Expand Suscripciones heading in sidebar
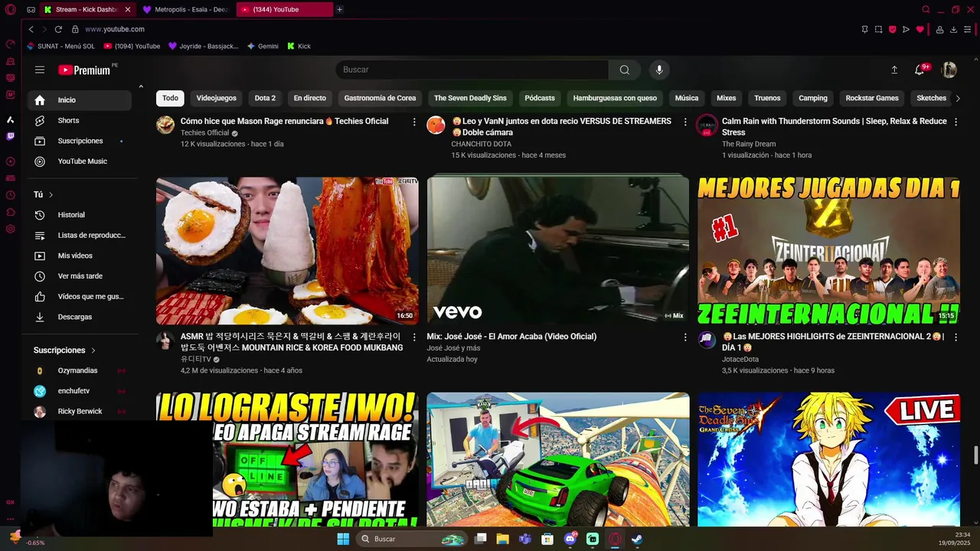Image resolution: width=980 pixels, height=551 pixels. [x=64, y=350]
